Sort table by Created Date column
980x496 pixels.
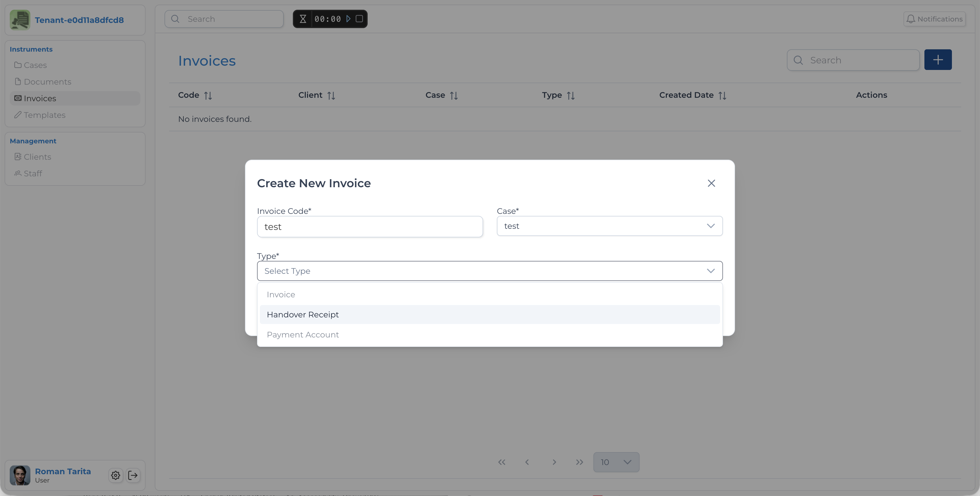click(722, 95)
